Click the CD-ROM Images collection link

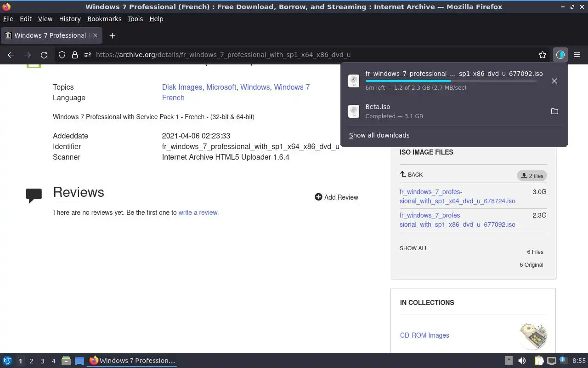(x=424, y=335)
